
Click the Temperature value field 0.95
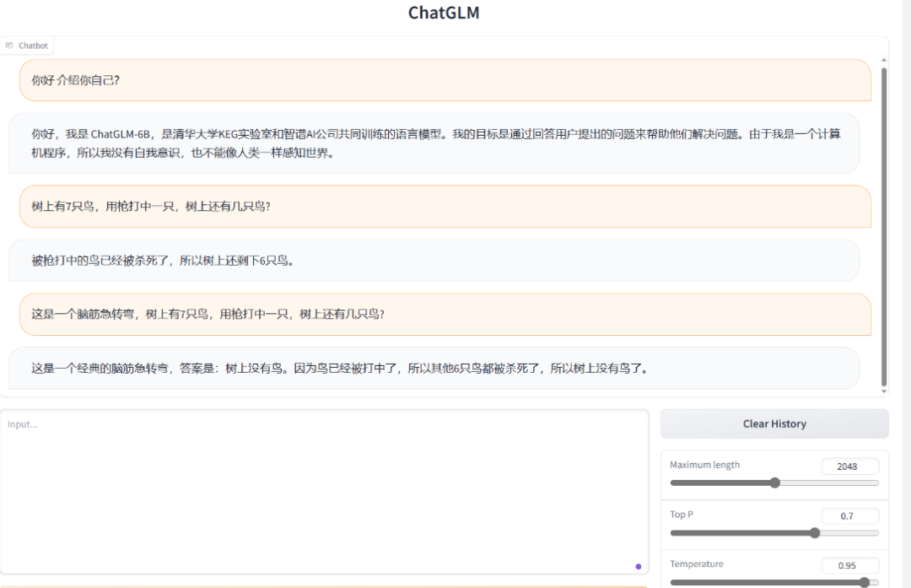point(850,565)
